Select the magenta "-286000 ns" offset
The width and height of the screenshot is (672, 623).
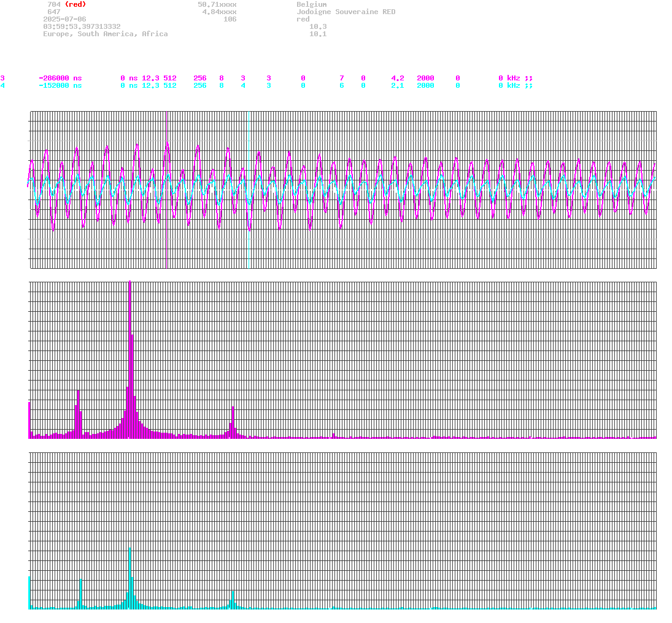(x=60, y=78)
